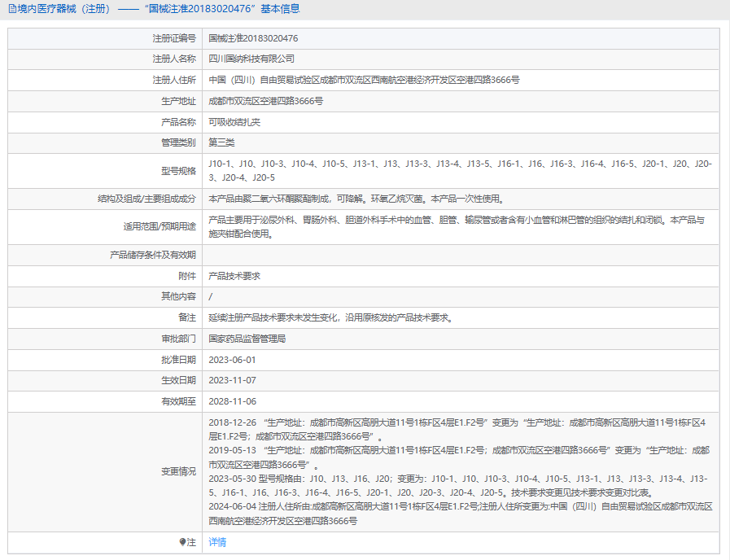Viewport: 730px width, 560px height.
Task: Click the 管理类别 field label
Action: [179, 143]
